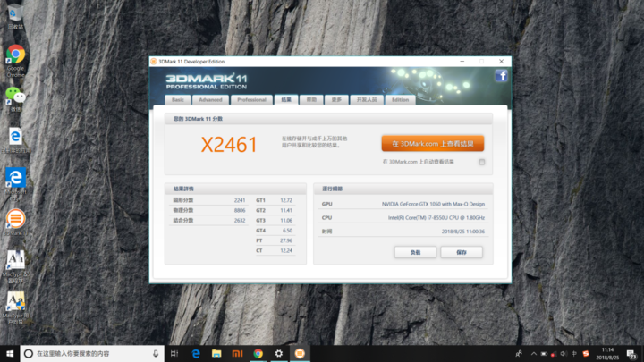The width and height of the screenshot is (644, 362).
Task: Open the volume control in the tray
Action: [563, 353]
